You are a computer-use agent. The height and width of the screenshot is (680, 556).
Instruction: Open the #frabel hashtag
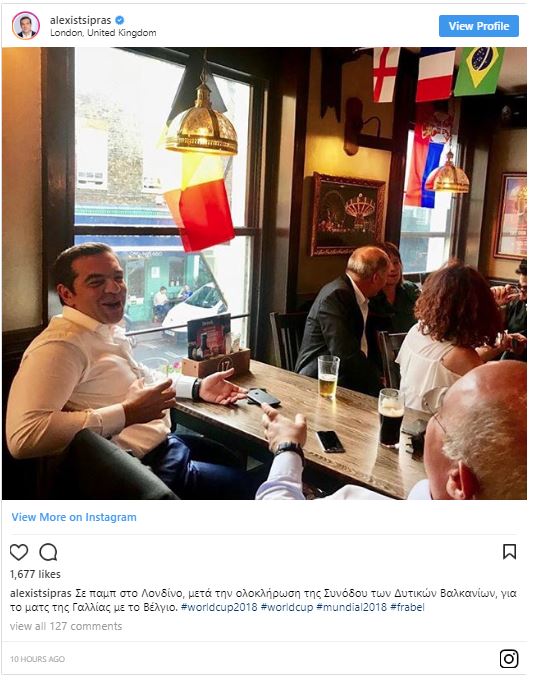407,607
